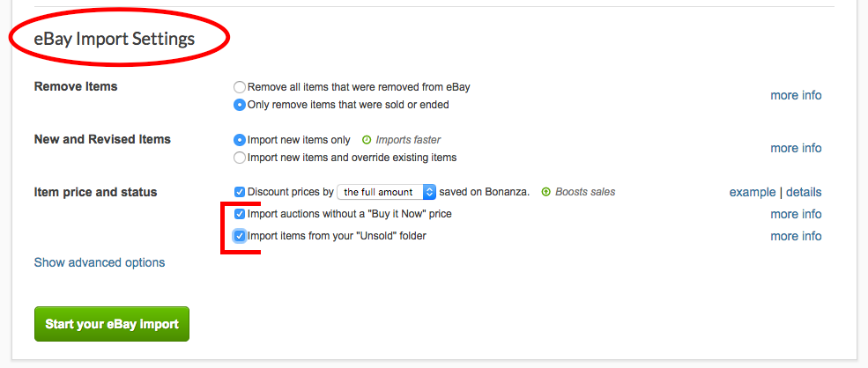This screenshot has width=868, height=368.
Task: Click the details link for discount prices
Action: click(x=803, y=192)
